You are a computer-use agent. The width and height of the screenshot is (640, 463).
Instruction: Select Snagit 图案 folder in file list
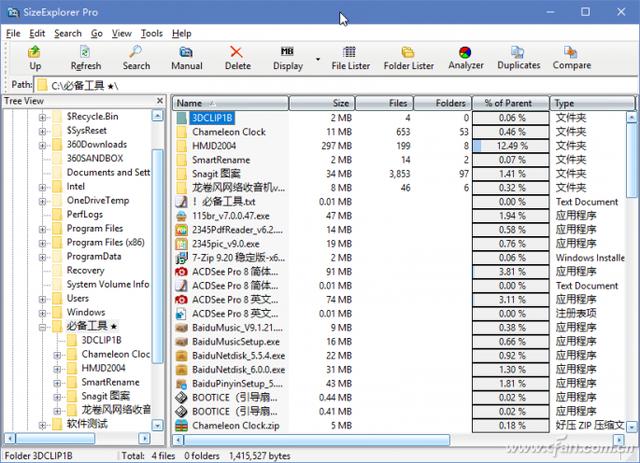pyautogui.click(x=216, y=174)
